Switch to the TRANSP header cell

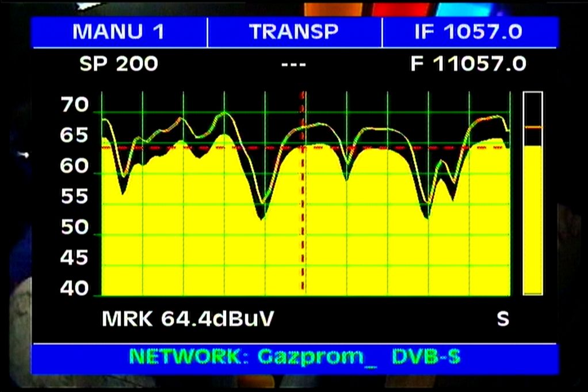click(x=294, y=32)
